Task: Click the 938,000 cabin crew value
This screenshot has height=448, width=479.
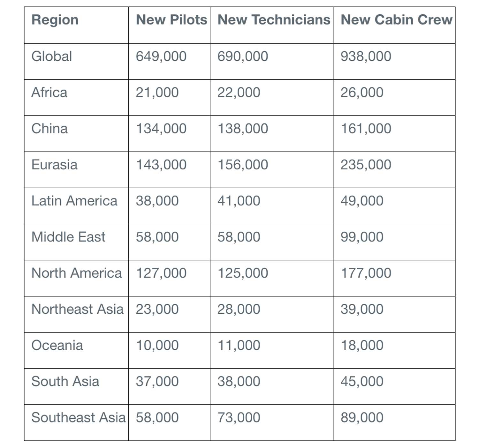Action: click(366, 56)
